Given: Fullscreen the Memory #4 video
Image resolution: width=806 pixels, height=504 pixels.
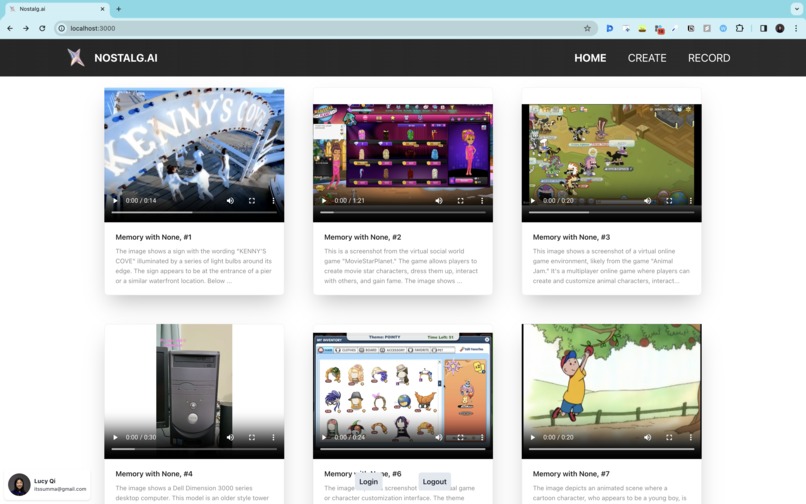Looking at the screenshot, I should pos(252,437).
